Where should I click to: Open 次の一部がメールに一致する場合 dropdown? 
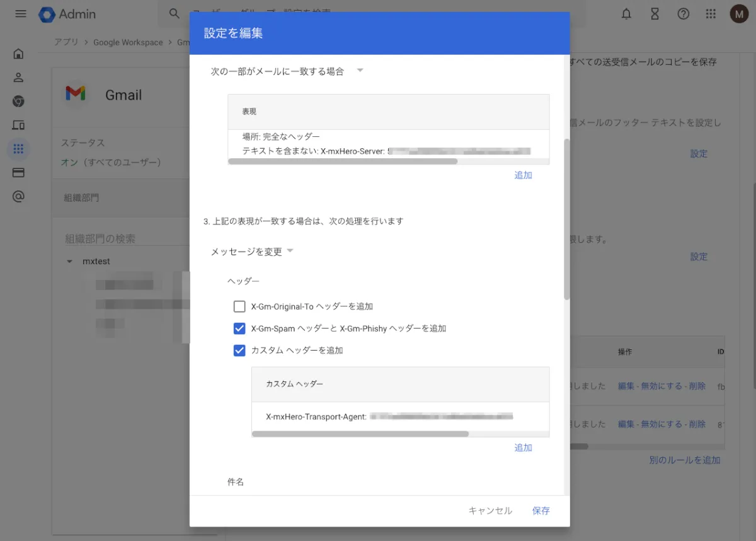pyautogui.click(x=287, y=71)
